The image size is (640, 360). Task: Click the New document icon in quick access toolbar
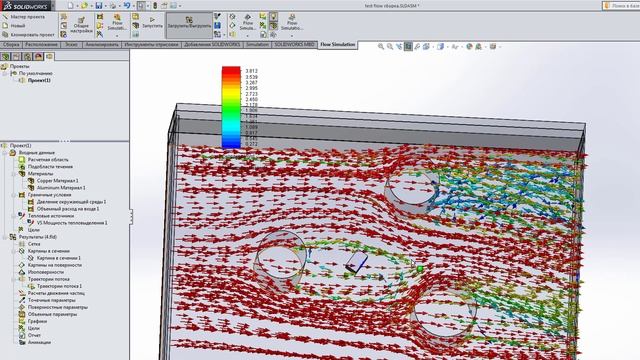(71, 6)
